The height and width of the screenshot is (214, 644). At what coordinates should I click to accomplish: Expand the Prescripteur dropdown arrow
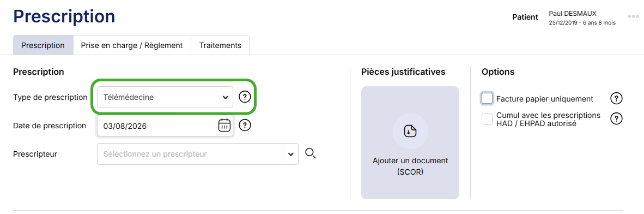click(291, 154)
